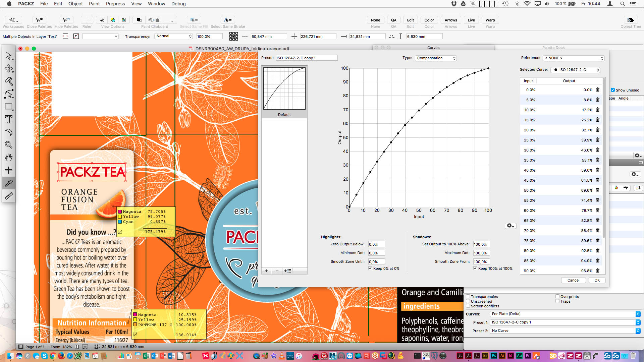Enable the Overprints checkbox
The width and height of the screenshot is (644, 362).
pyautogui.click(x=557, y=296)
